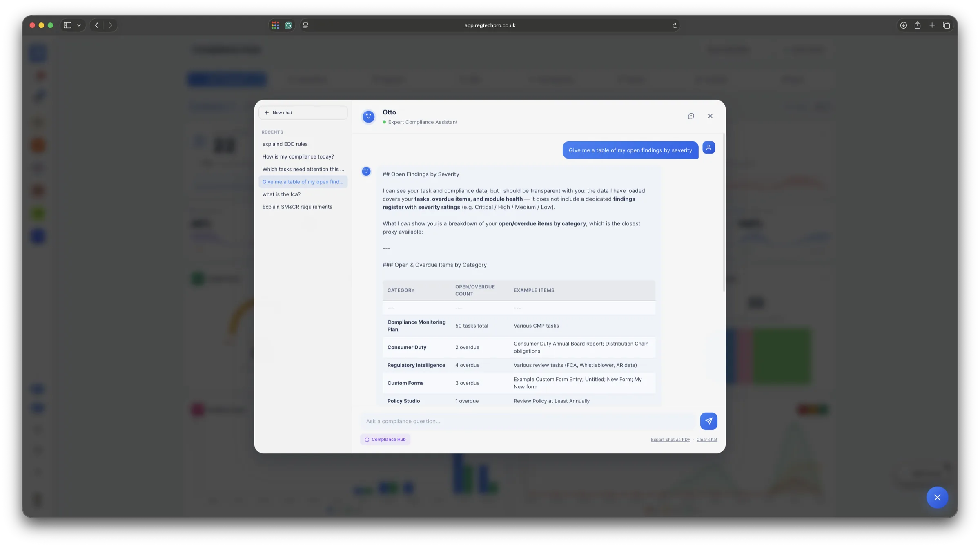The height and width of the screenshot is (547, 980).
Task: Close the Otto chat dialog
Action: [710, 116]
